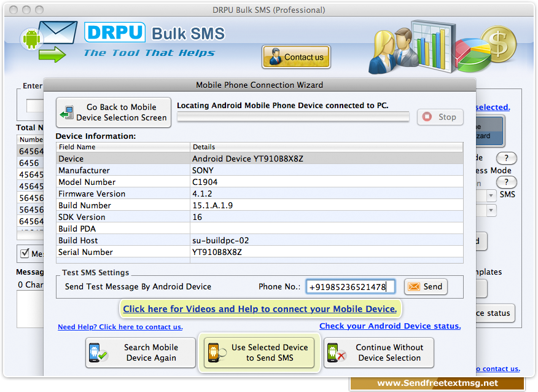The image size is (538, 392).
Task: Click the lower question mark help button
Action: tap(506, 182)
